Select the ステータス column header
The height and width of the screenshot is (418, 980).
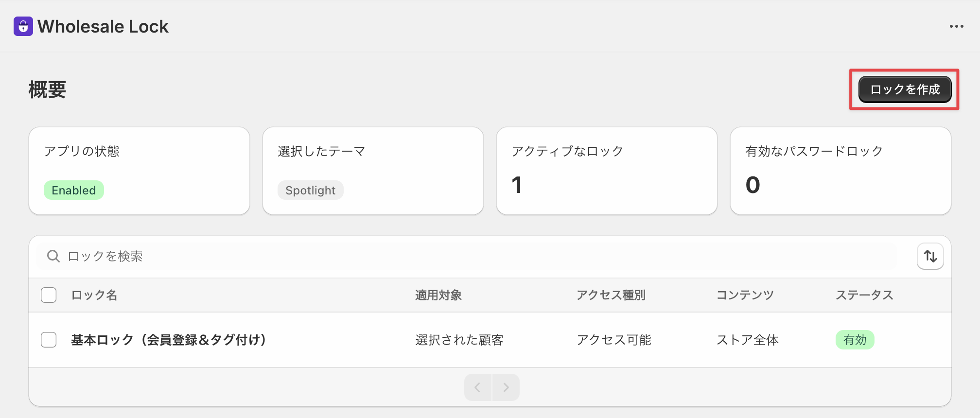point(865,295)
